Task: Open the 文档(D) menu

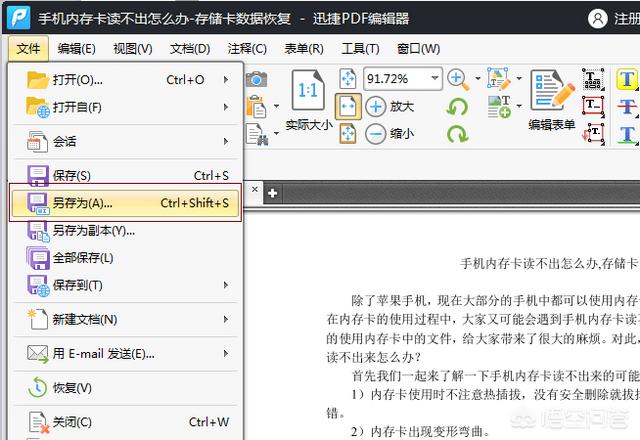Action: (x=190, y=49)
